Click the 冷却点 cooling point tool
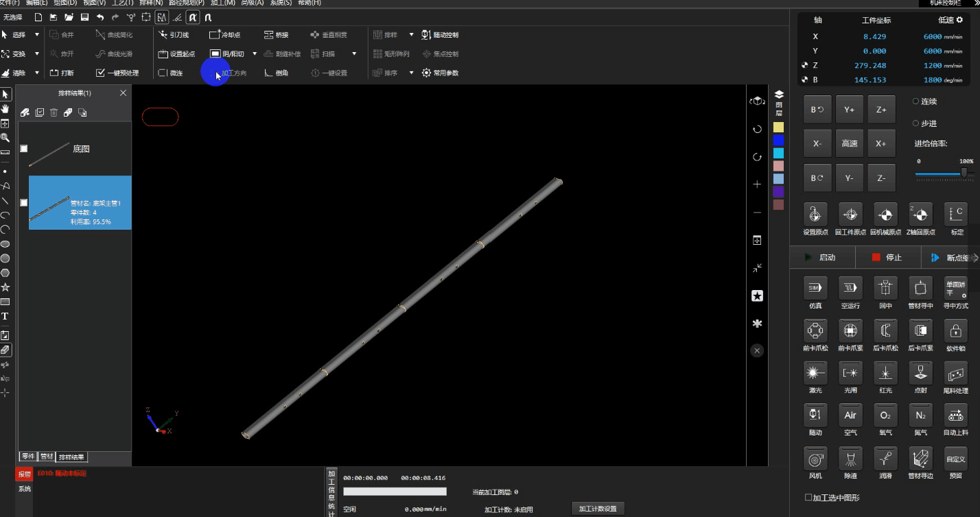The image size is (980, 517). click(224, 34)
